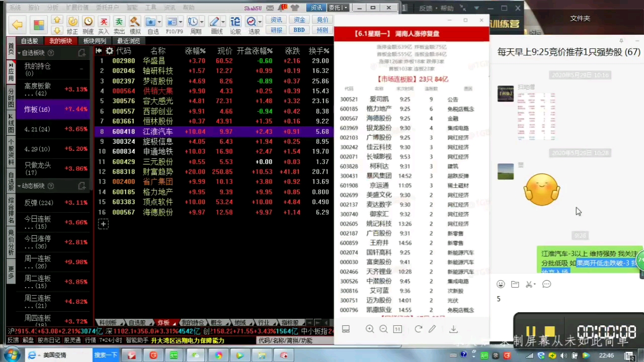Switch to the 最近浏览 tab
Image resolution: width=644 pixels, height=362 pixels.
pyautogui.click(x=128, y=41)
